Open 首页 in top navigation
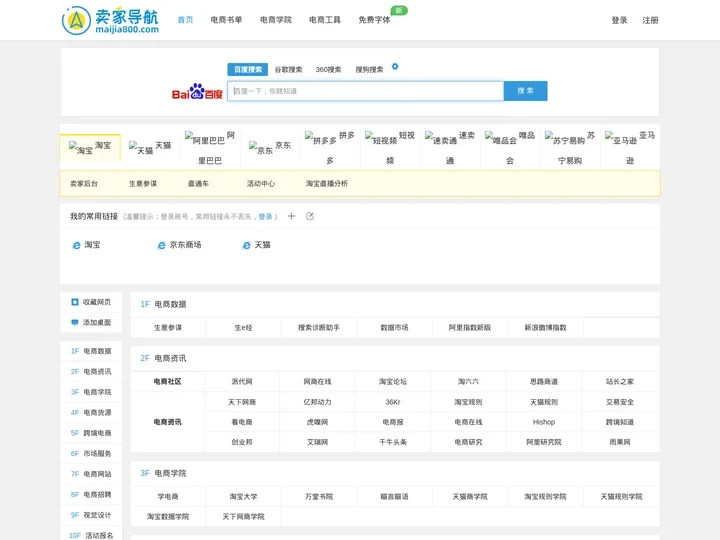The image size is (720, 540). [186, 20]
